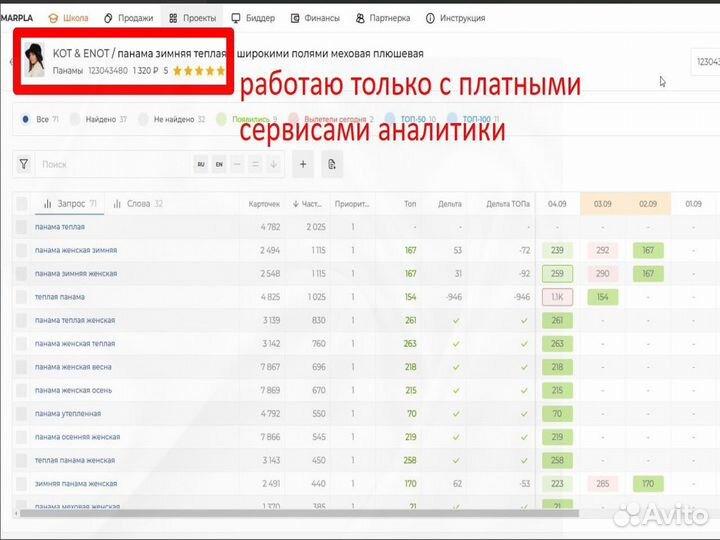Image resolution: width=720 pixels, height=540 pixels.
Task: Switch to the Запрос 71 tab
Action: [70, 204]
